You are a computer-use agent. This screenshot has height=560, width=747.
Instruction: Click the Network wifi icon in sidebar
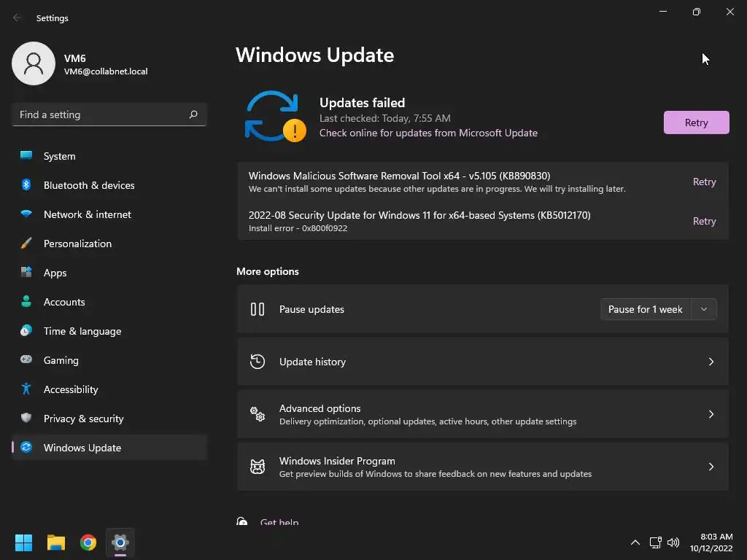coord(26,214)
